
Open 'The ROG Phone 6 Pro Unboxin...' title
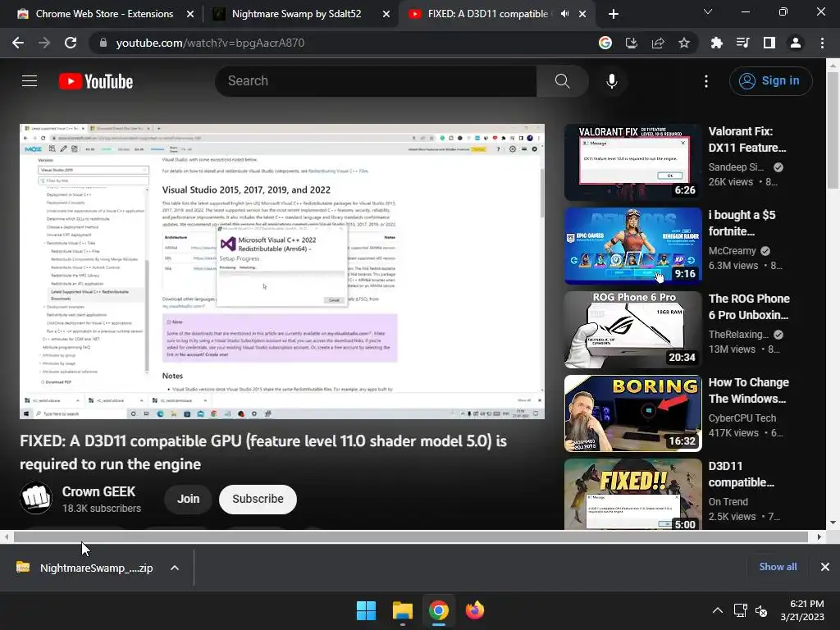click(749, 307)
